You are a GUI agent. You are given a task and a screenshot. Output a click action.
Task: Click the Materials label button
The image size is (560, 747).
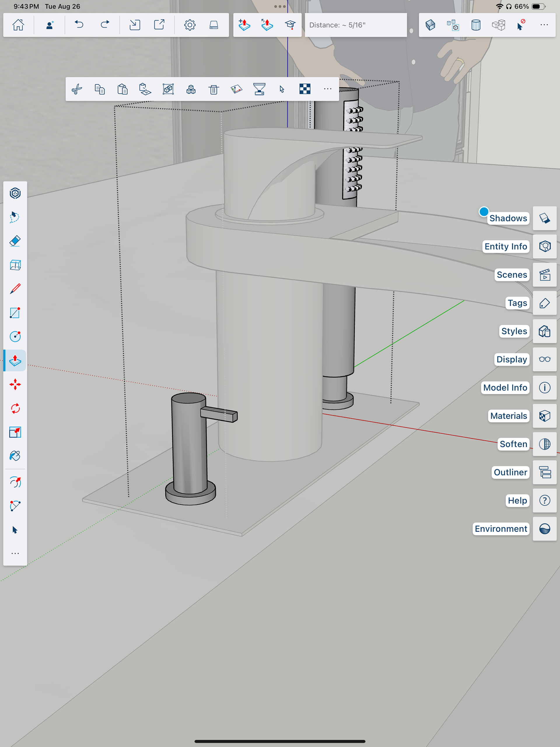508,416
